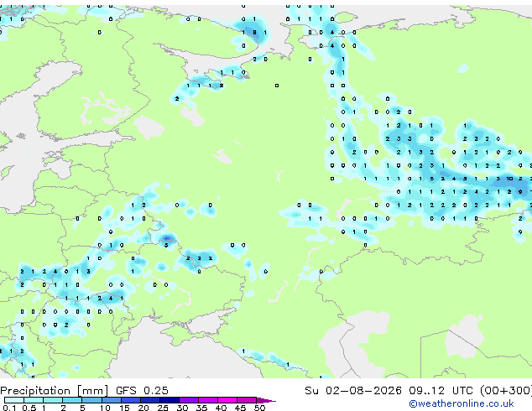
Task: Click the date "Su 02-08-2026"
Action: click(353, 391)
